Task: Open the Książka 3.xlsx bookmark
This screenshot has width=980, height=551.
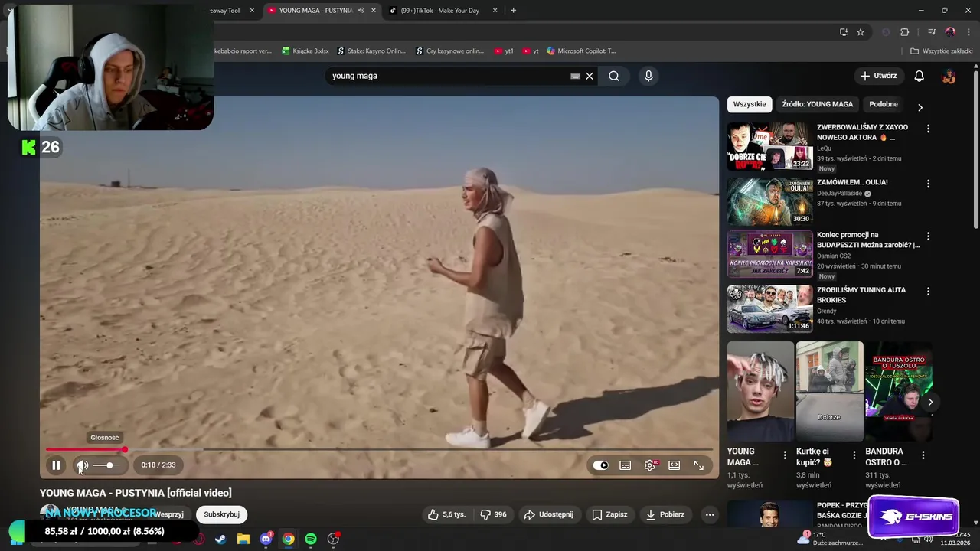Action: tap(305, 51)
